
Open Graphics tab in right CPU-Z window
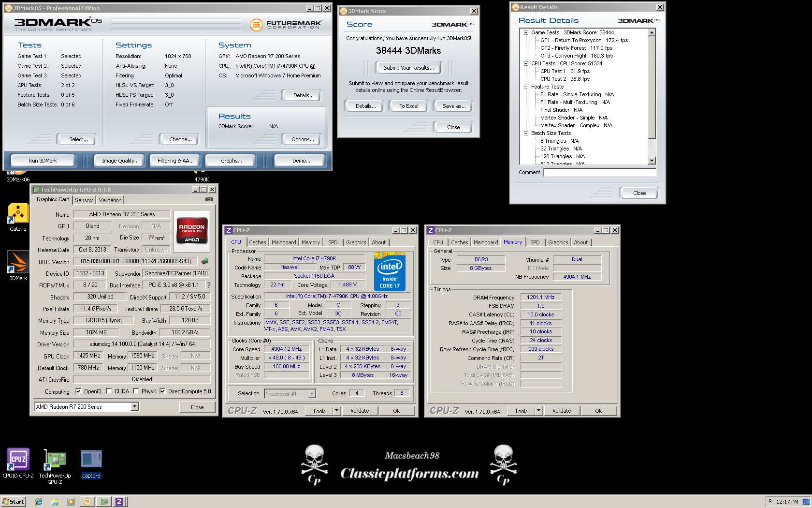(558, 242)
